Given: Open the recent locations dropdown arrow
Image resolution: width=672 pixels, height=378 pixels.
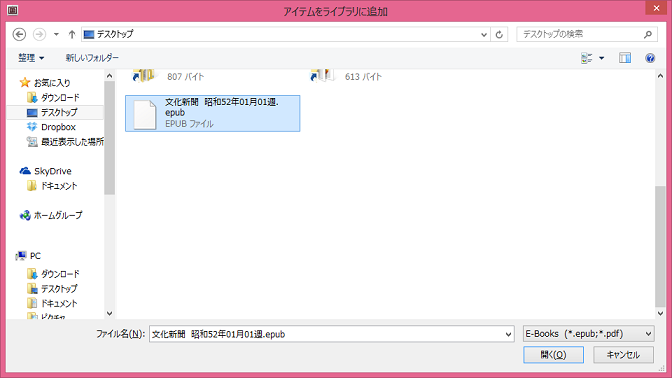Looking at the screenshot, I should click(56, 34).
